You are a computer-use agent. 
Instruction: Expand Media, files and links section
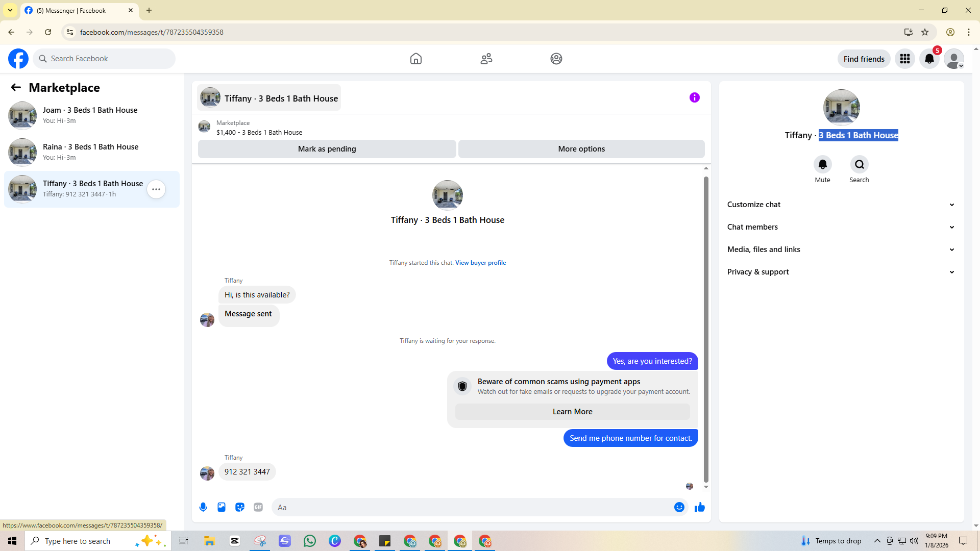(x=841, y=249)
